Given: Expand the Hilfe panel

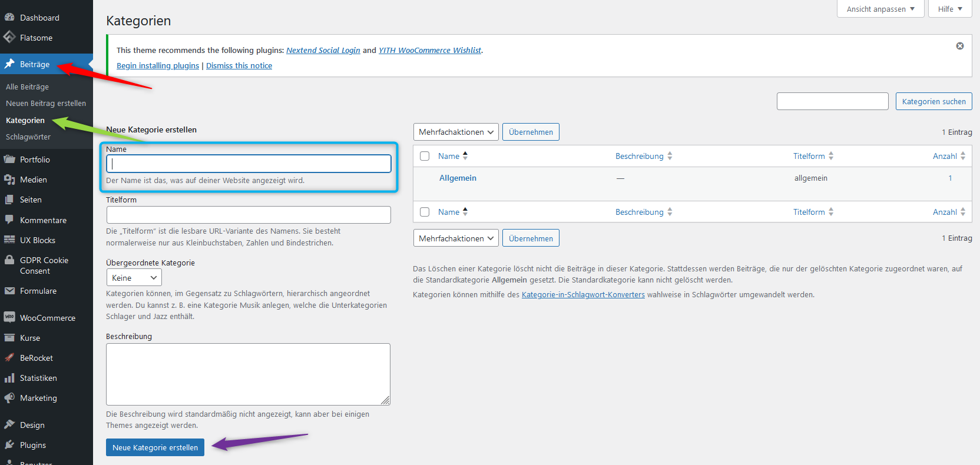Looking at the screenshot, I should [950, 9].
